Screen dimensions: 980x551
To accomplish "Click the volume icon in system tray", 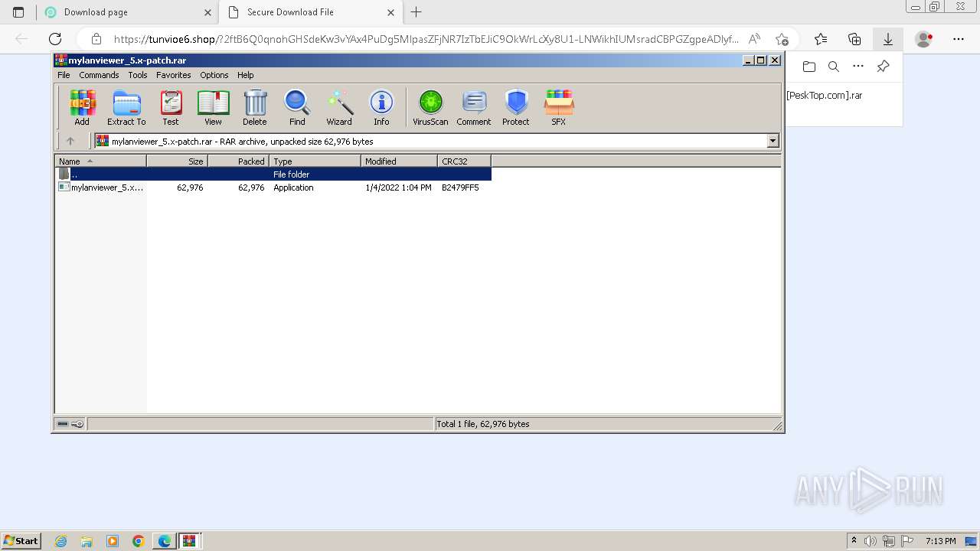I will pos(871,541).
